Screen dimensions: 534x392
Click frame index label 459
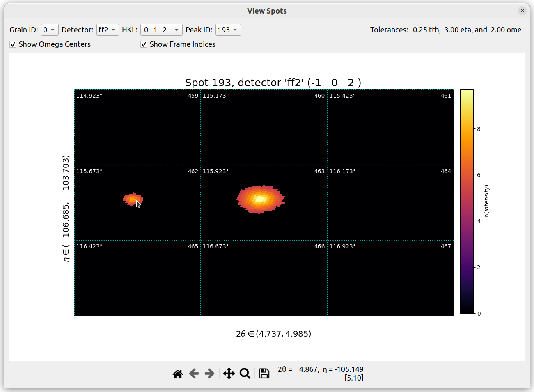(193, 96)
